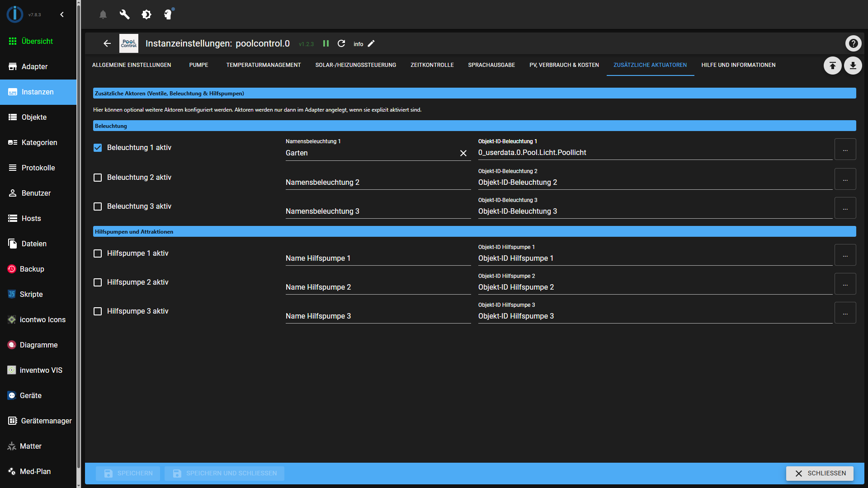Pause the poolcontrol.0 instance
The image size is (868, 488).
[x=326, y=43]
